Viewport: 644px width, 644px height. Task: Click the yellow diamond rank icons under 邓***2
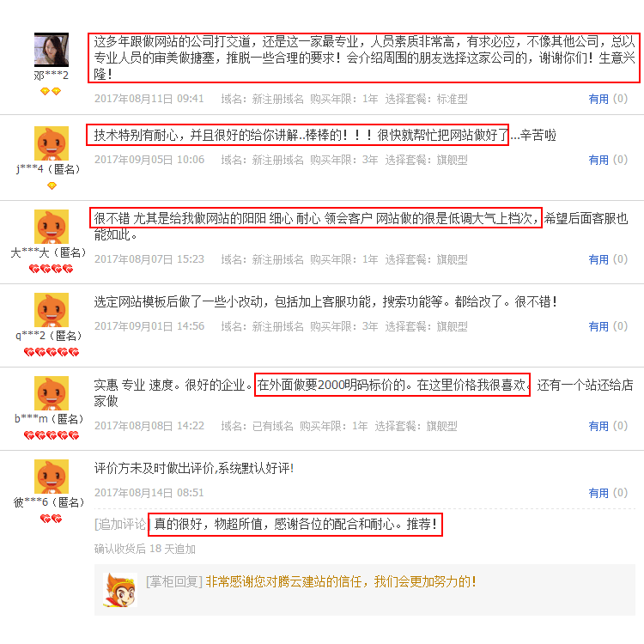[51, 91]
